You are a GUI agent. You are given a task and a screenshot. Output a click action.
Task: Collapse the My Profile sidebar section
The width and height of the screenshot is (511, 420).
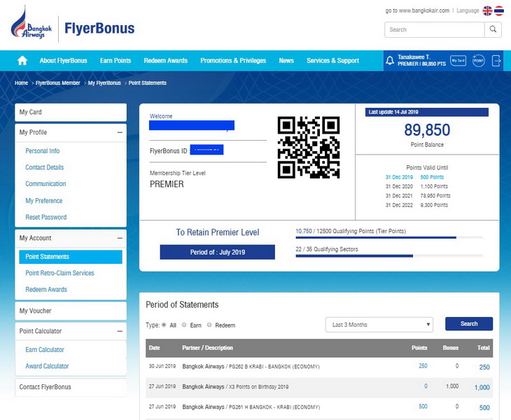pos(120,132)
